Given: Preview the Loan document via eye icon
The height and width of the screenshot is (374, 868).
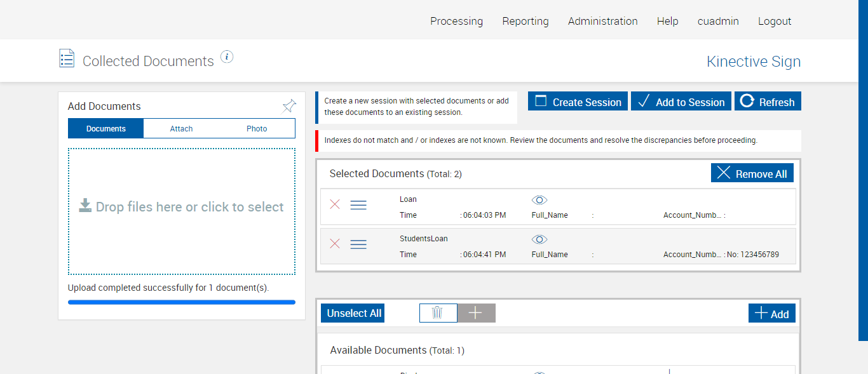Looking at the screenshot, I should pos(539,200).
